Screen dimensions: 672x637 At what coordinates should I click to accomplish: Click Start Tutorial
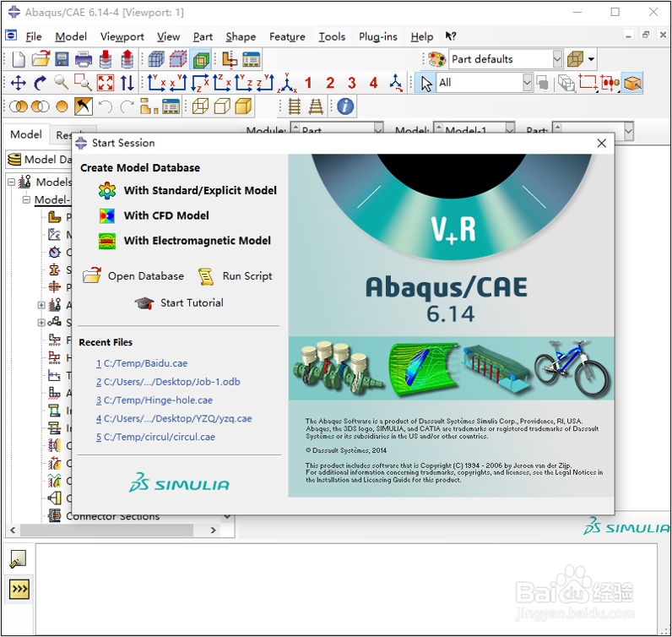pyautogui.click(x=179, y=302)
